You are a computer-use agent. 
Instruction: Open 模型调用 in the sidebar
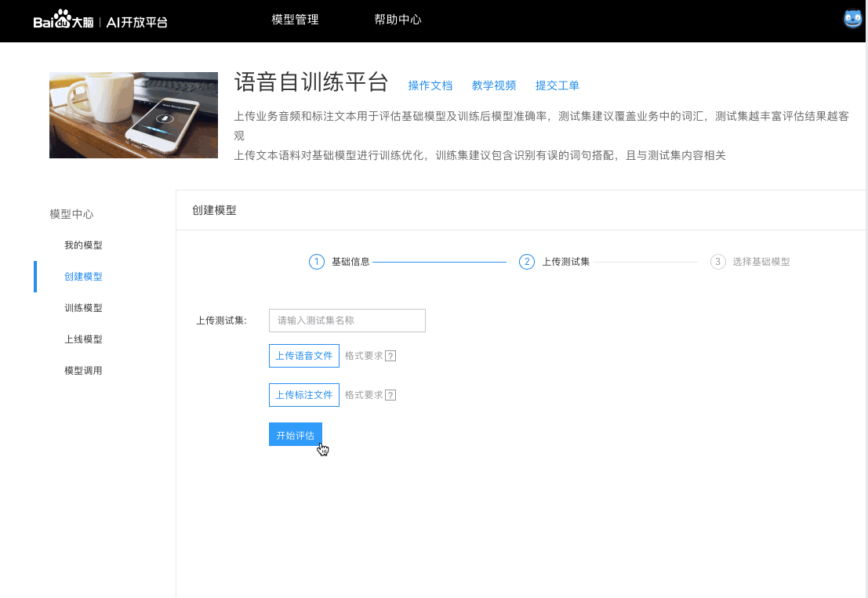click(x=83, y=371)
